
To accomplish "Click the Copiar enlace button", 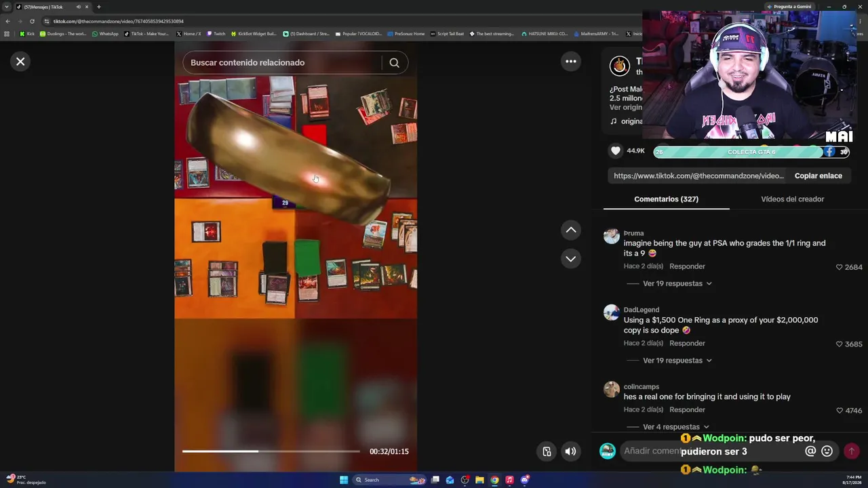I will (x=818, y=176).
